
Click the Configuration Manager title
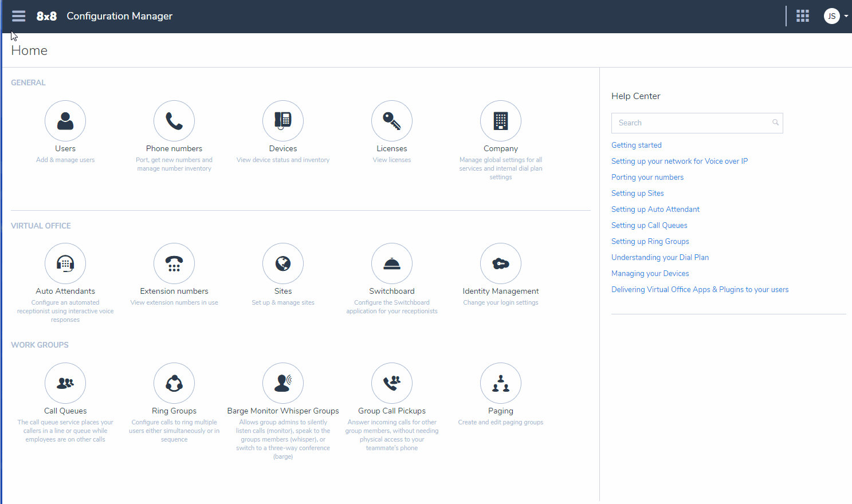click(120, 16)
